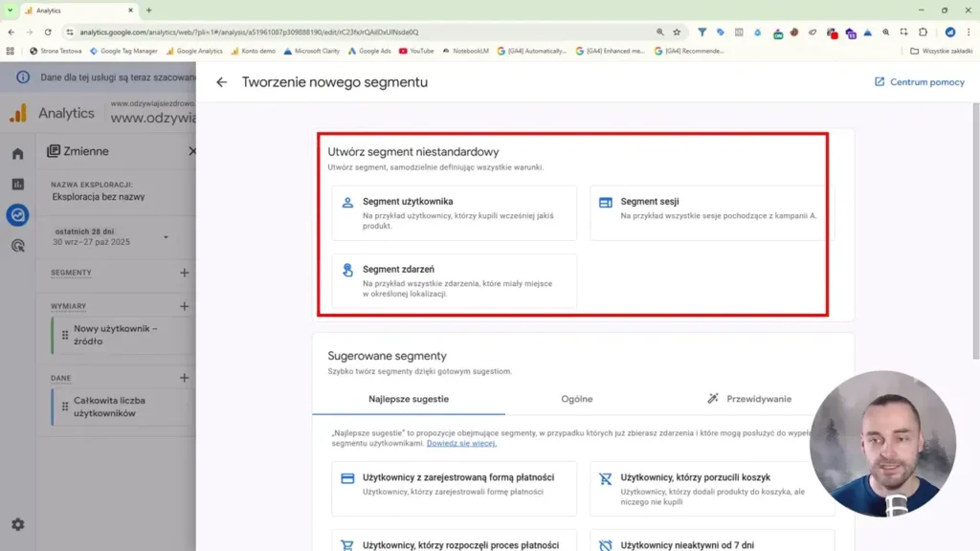Add a dimension with WYMIARY plus
This screenshot has height=551, width=980.
184,306
